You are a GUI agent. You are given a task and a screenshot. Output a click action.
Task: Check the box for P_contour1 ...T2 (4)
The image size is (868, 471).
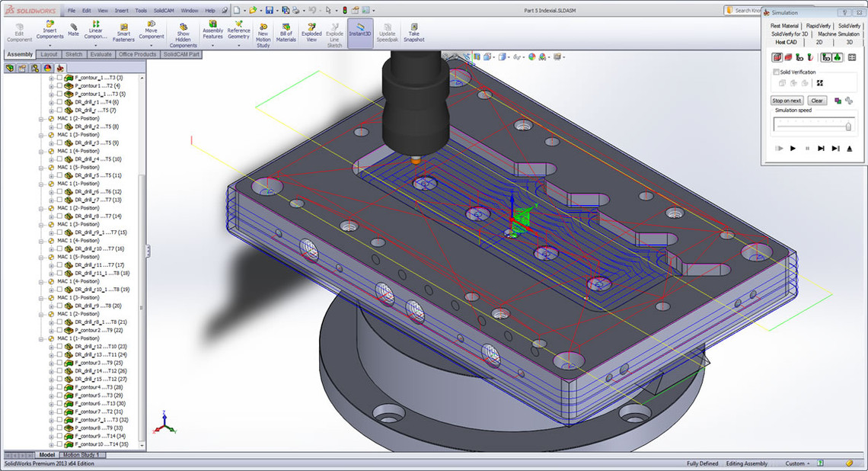(59, 86)
